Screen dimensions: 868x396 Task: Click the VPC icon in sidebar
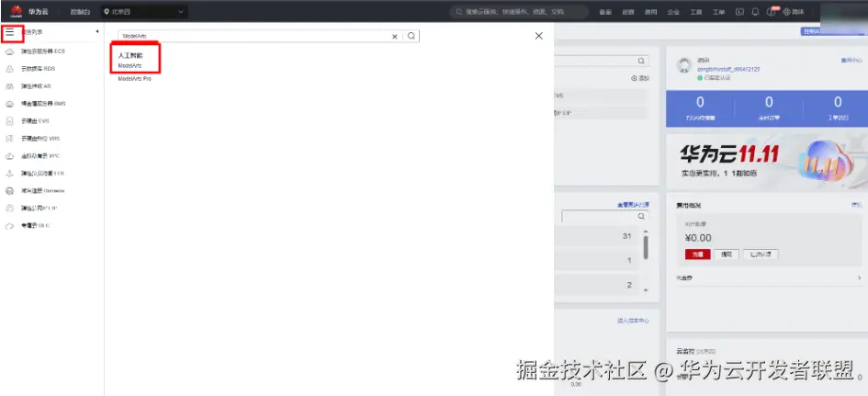(9, 156)
